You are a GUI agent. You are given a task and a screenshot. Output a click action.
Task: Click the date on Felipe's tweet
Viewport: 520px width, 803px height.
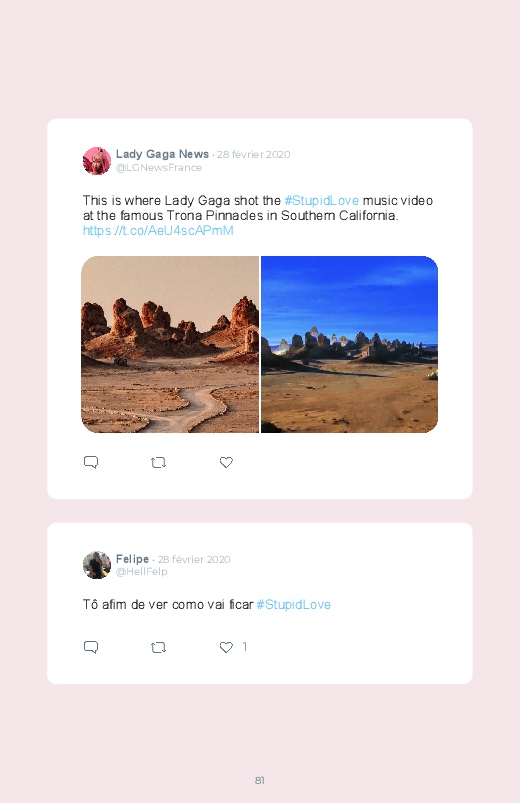coord(194,559)
